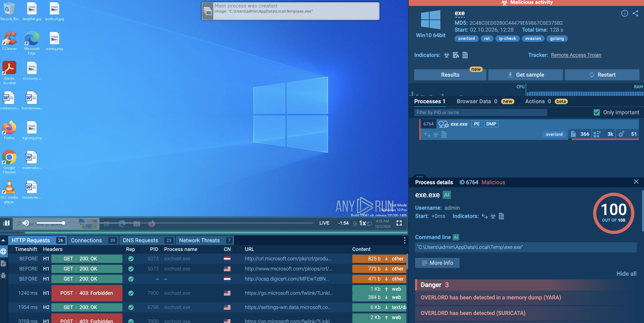The image size is (644, 323).
Task: Click the Restart button
Action: pos(602,75)
